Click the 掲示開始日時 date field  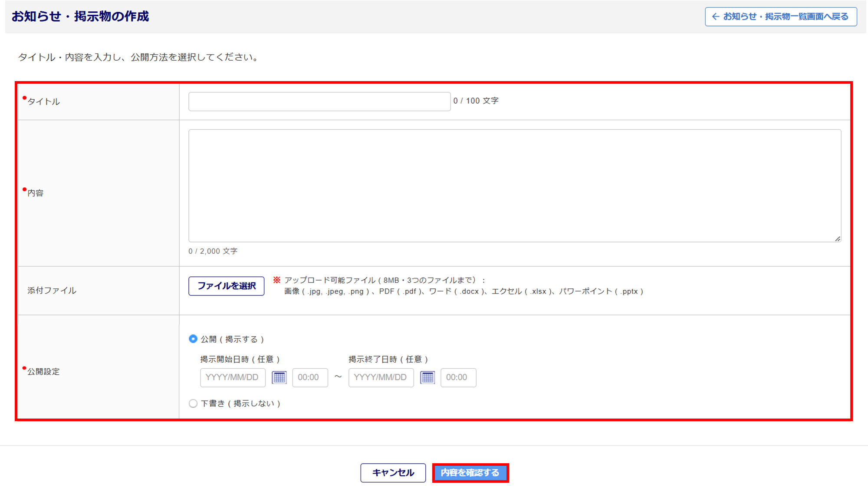coord(233,377)
